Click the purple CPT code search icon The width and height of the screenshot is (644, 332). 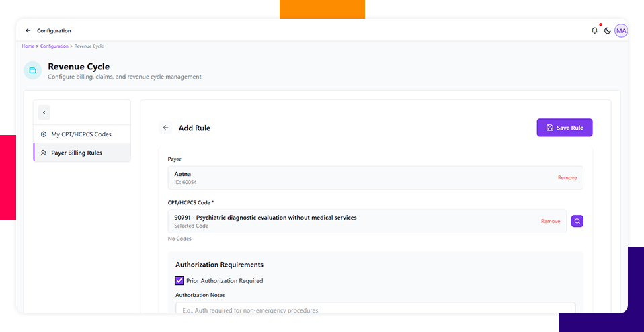[x=577, y=221]
